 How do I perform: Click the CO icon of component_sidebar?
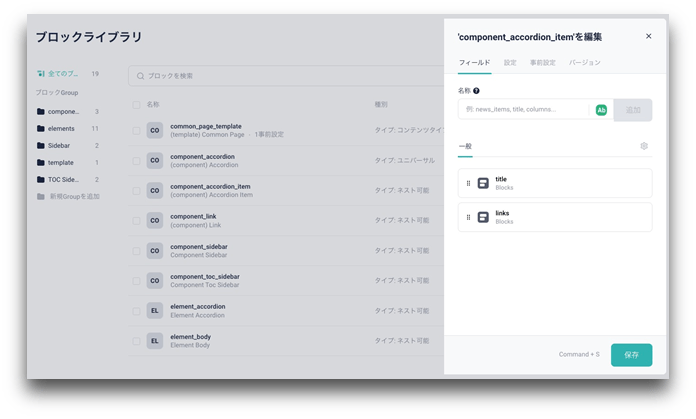pyautogui.click(x=154, y=251)
